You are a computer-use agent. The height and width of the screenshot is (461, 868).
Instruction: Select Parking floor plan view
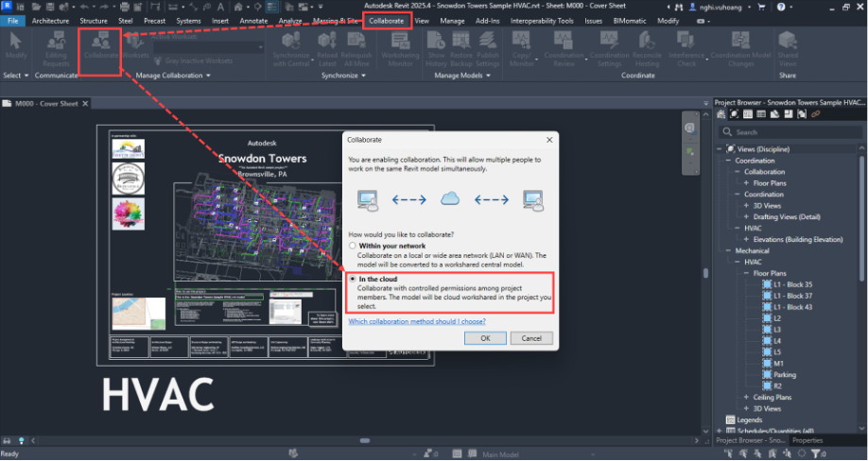click(x=785, y=375)
